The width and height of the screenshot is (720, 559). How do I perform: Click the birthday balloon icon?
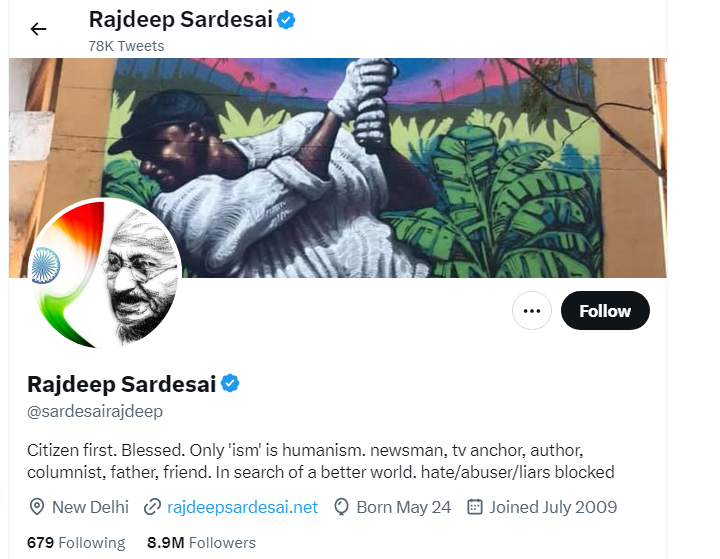[x=341, y=507]
